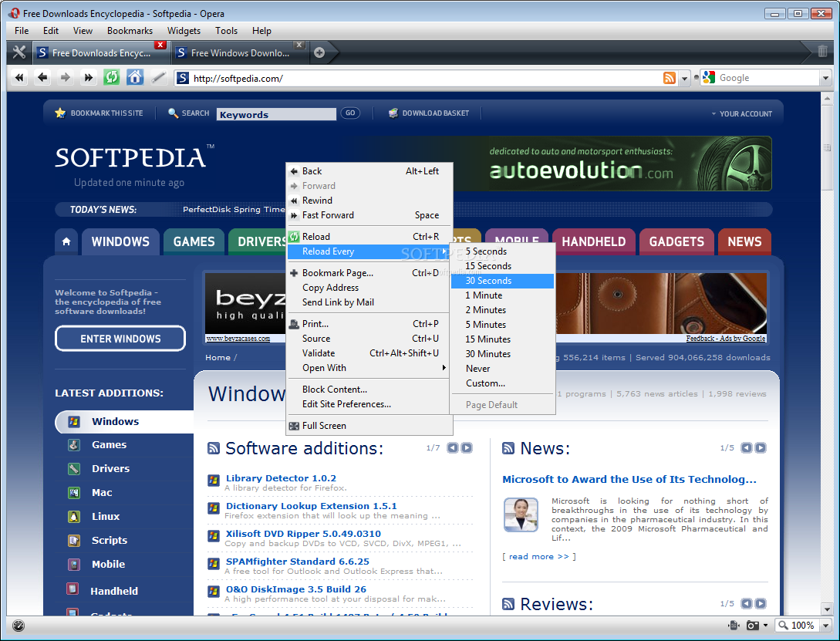Click the Reviews section RSS icon

(x=508, y=604)
